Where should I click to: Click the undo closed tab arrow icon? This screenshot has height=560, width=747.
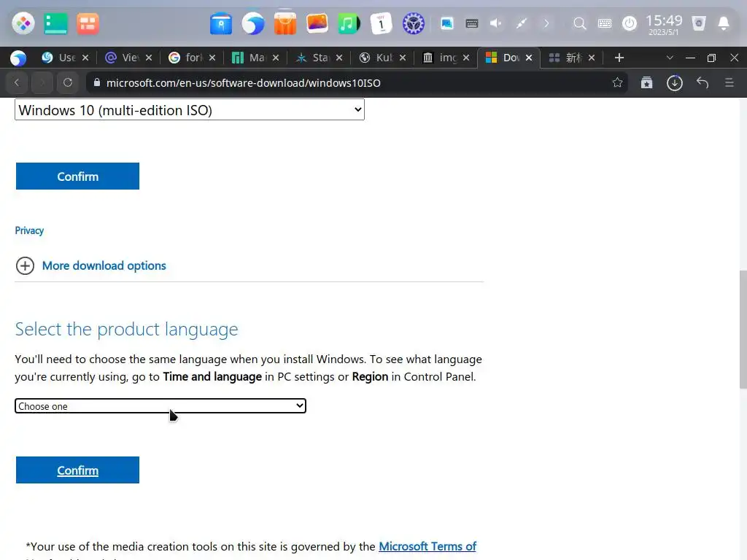(x=703, y=82)
